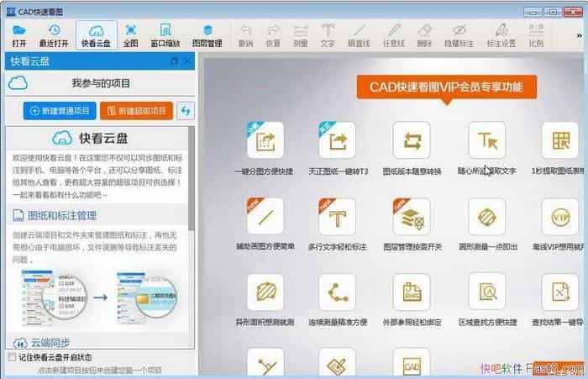Click the 快看云盘 cloud logo in welcome panel
588x379 pixels.
pos(62,138)
